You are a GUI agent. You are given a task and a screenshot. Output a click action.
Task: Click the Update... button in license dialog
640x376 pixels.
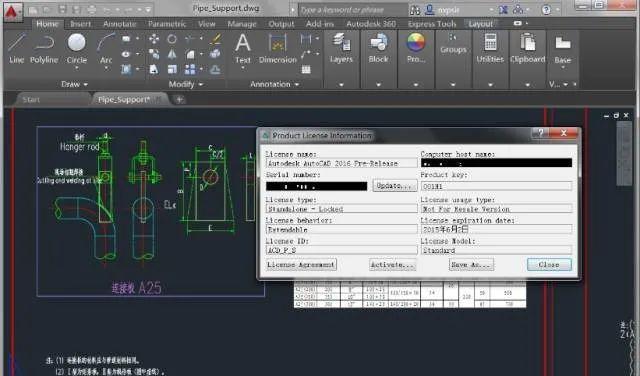point(394,186)
